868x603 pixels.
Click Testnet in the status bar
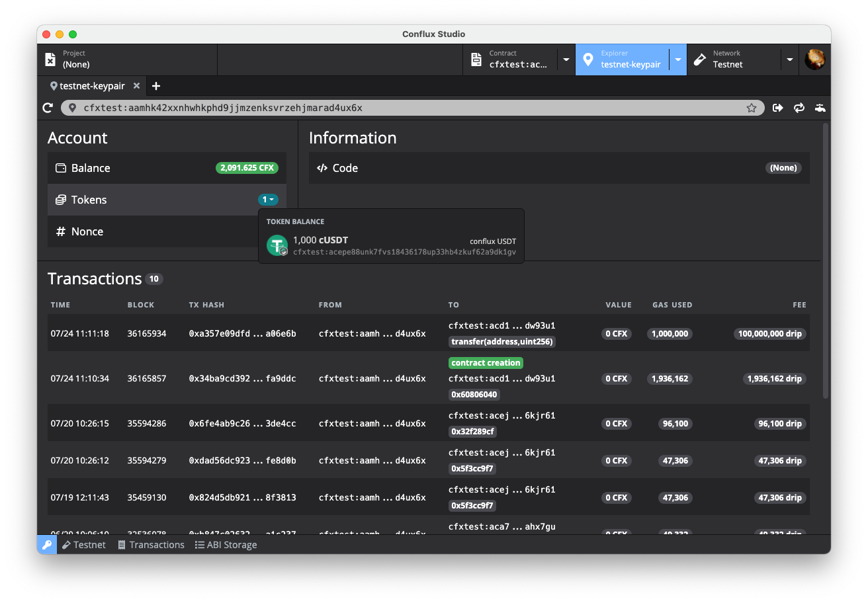point(84,545)
